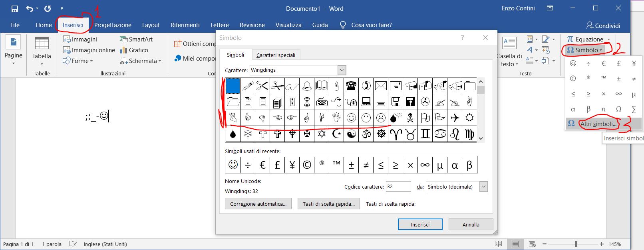Select the telephone symbol in Wingdings grid

tap(351, 86)
